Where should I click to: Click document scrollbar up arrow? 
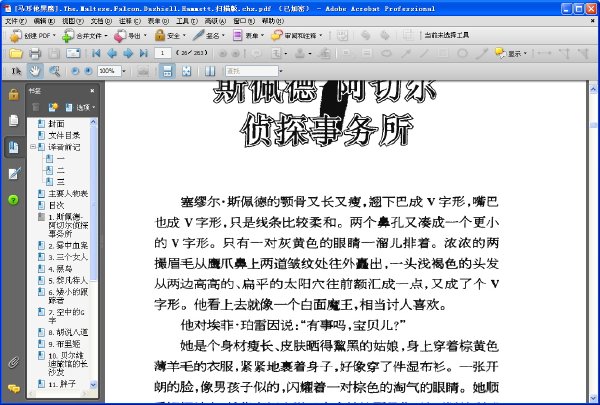(x=593, y=89)
